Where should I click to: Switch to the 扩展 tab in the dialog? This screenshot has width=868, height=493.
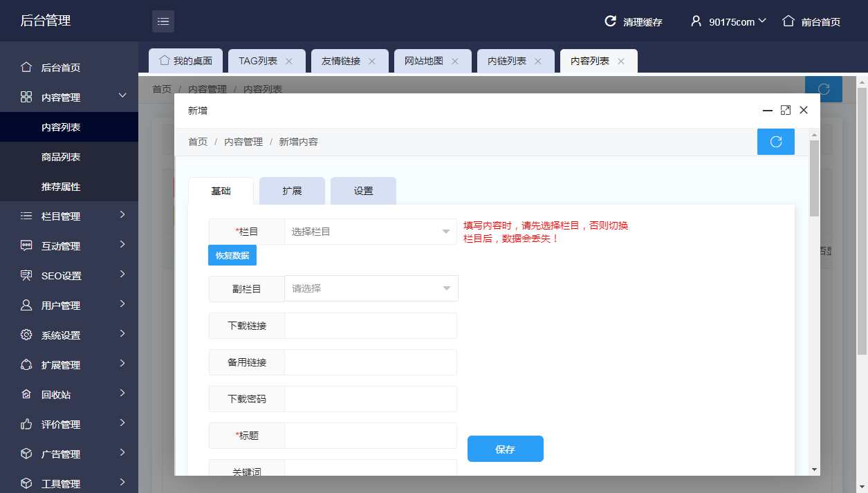click(x=292, y=191)
